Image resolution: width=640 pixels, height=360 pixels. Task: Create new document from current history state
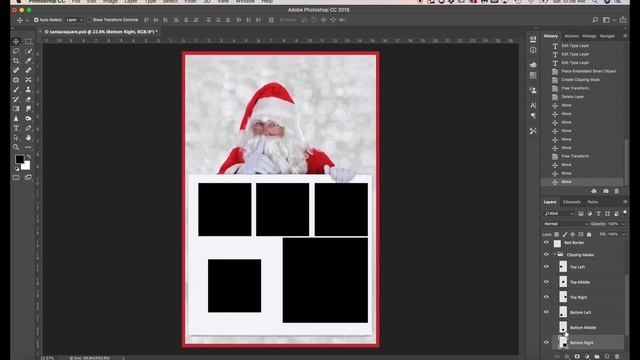click(594, 191)
